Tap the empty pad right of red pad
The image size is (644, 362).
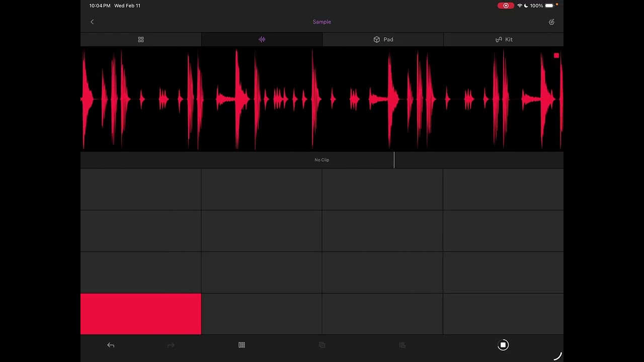(262, 314)
